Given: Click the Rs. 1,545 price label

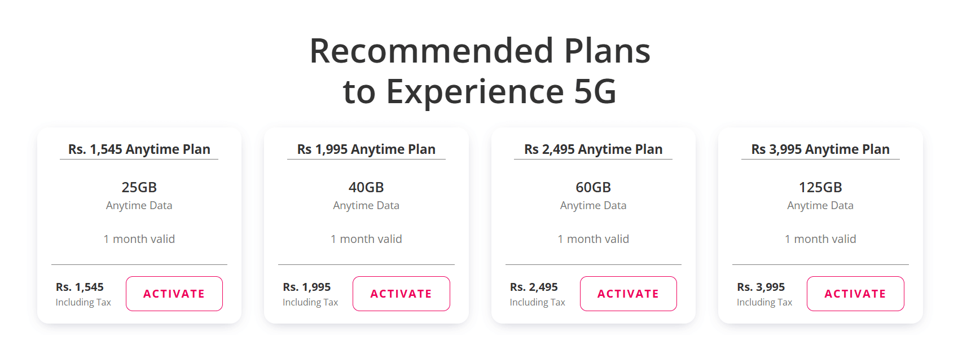Looking at the screenshot, I should pos(80,287).
